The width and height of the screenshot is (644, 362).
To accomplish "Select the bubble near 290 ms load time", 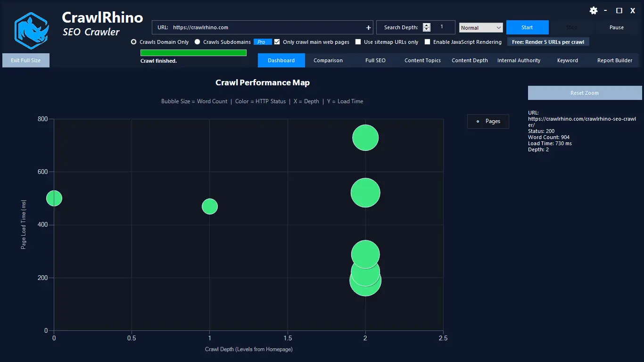I will [x=365, y=255].
